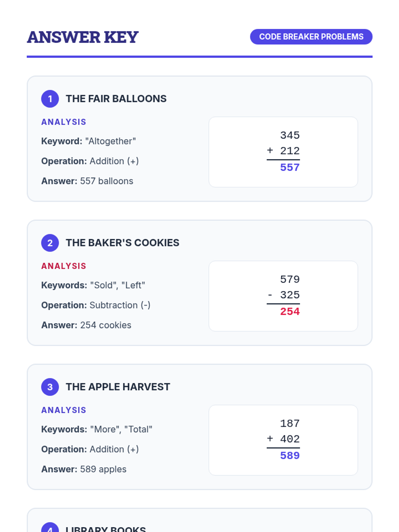Click the blue result 589
This screenshot has height=532, width=399.
(x=290, y=456)
